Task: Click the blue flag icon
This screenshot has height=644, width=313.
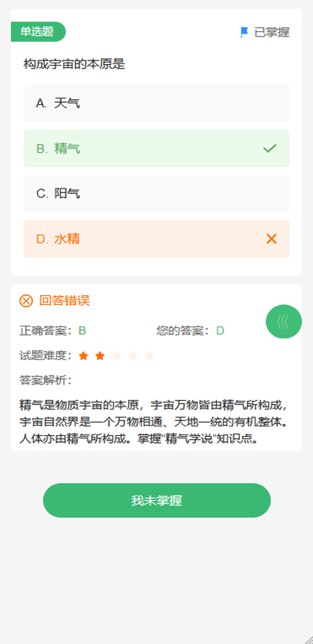Action: click(244, 32)
